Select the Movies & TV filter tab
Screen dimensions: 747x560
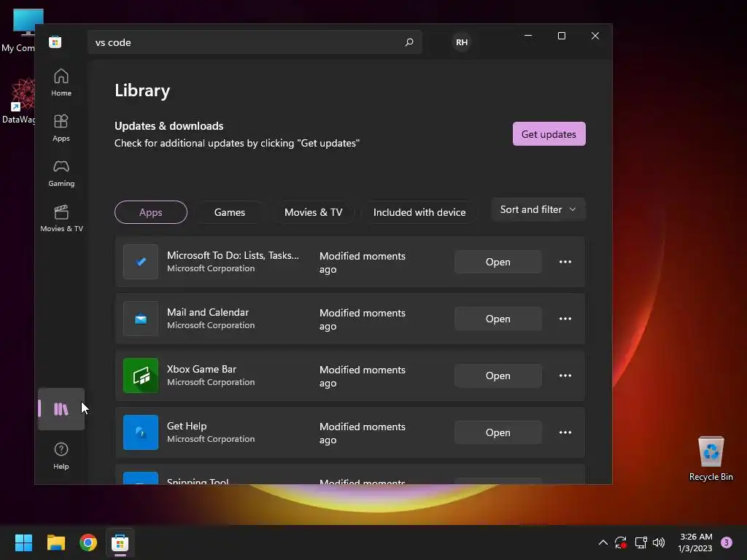click(313, 212)
